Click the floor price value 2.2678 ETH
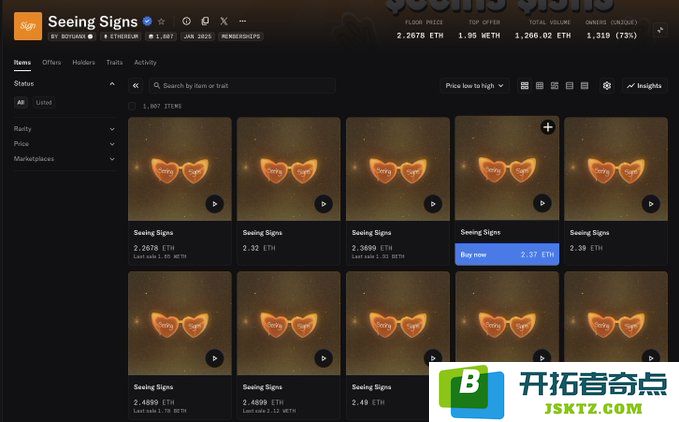Image resolution: width=679 pixels, height=422 pixels. [x=420, y=36]
